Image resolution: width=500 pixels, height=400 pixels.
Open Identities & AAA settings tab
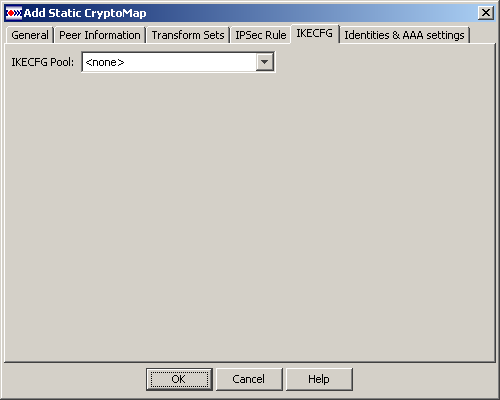(x=404, y=35)
